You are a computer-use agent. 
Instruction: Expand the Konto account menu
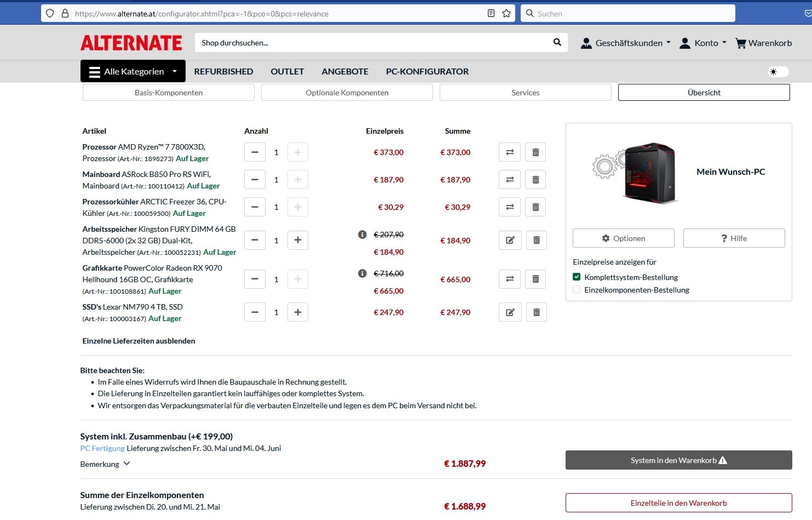[x=703, y=43]
